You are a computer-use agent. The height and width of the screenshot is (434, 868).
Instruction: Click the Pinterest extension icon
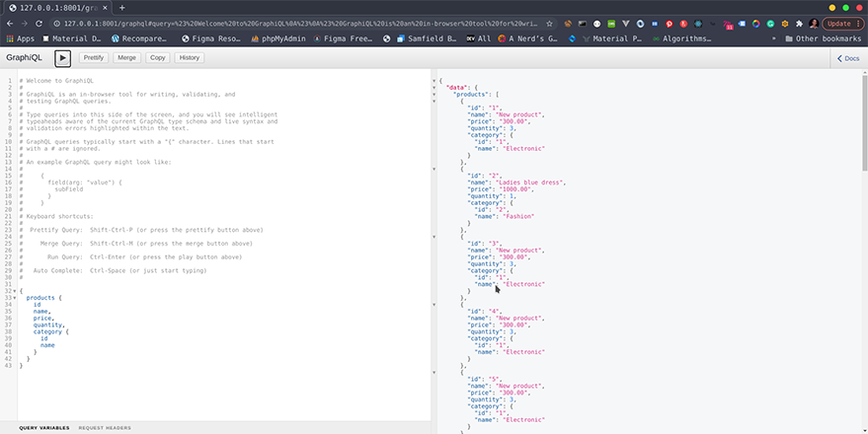[x=670, y=24]
